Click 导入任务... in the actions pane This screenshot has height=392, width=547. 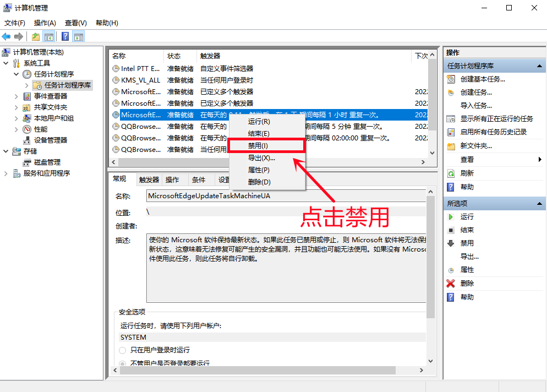[x=476, y=106]
